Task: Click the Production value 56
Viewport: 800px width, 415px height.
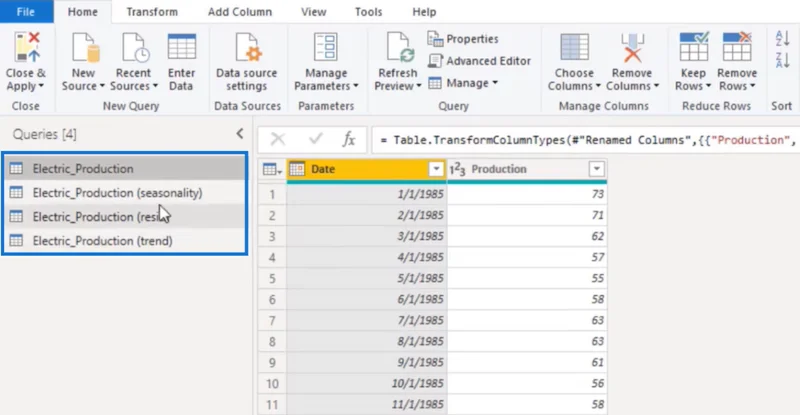Action: click(x=527, y=383)
